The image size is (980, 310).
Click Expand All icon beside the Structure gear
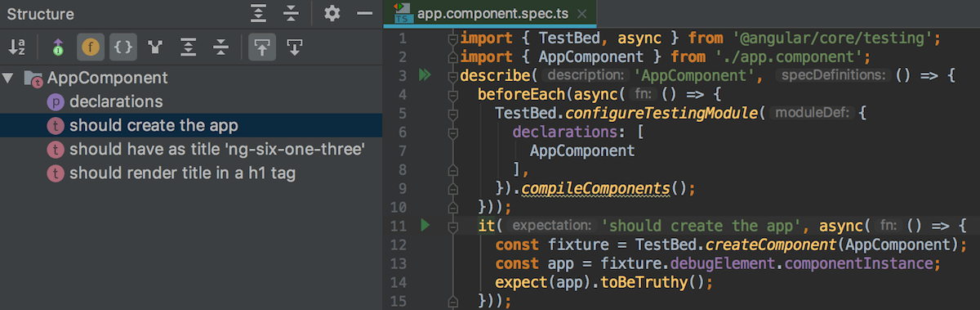(259, 13)
